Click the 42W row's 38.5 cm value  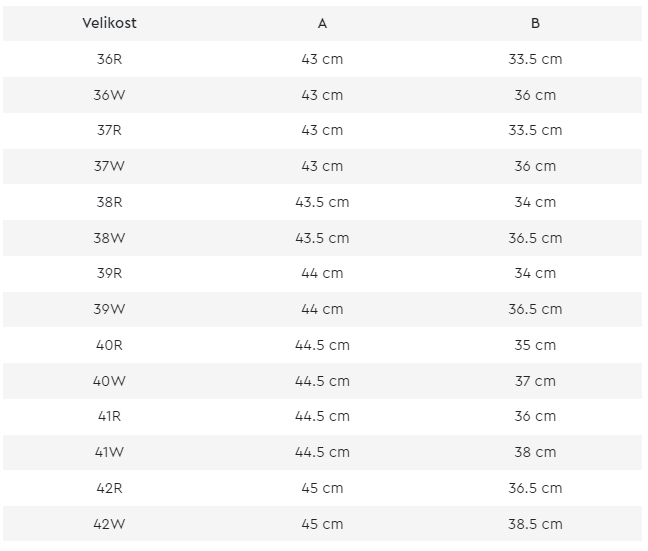pyautogui.click(x=535, y=524)
